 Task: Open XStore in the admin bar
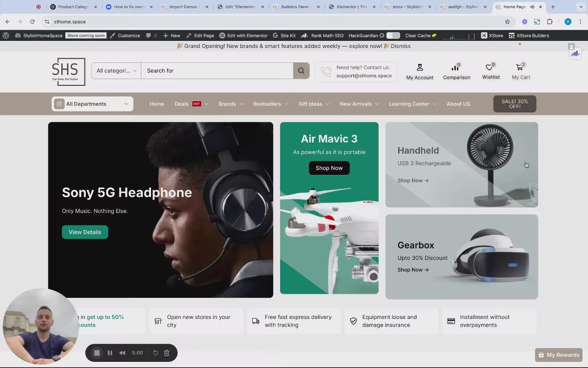point(492,35)
